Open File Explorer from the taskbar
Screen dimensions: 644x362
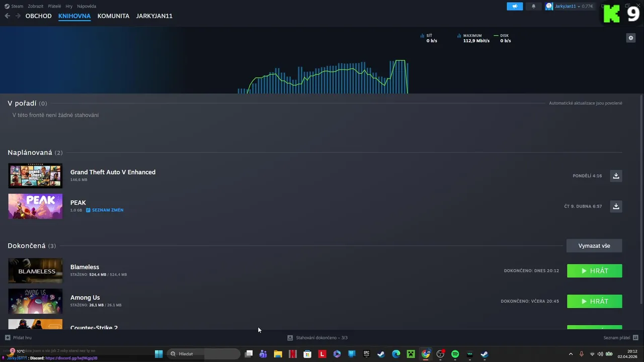point(278,354)
